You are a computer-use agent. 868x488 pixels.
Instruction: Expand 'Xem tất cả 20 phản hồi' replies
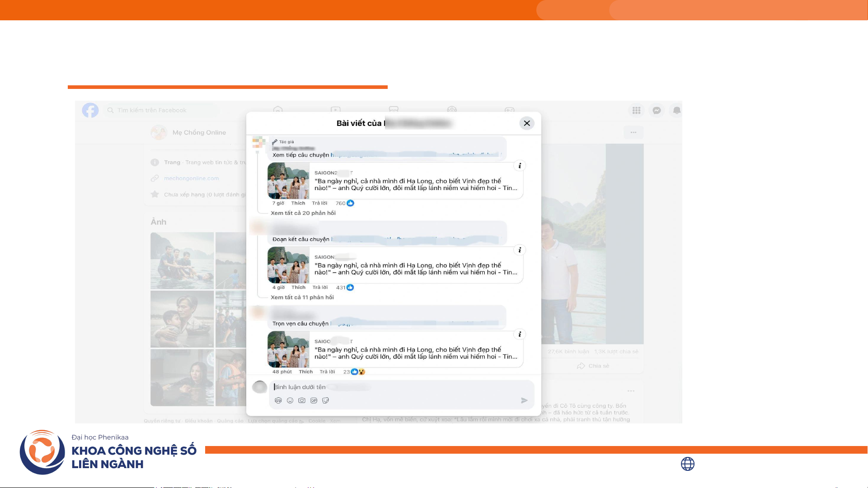[303, 213]
